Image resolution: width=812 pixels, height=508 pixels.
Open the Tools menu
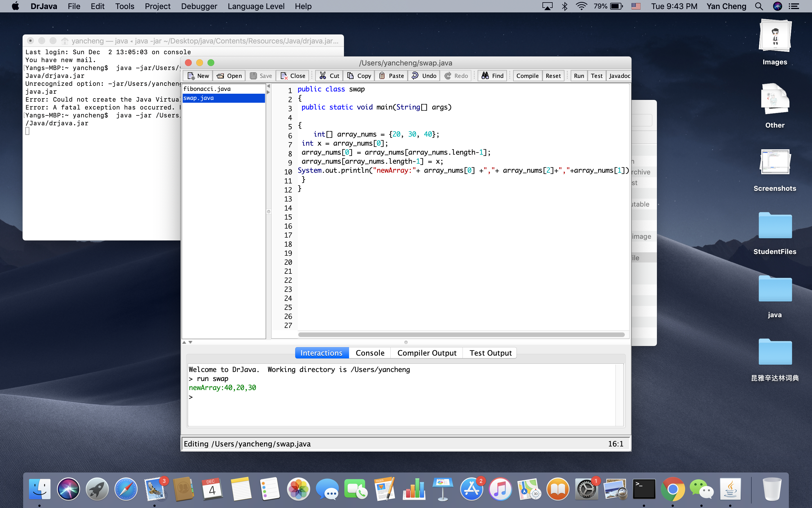125,6
